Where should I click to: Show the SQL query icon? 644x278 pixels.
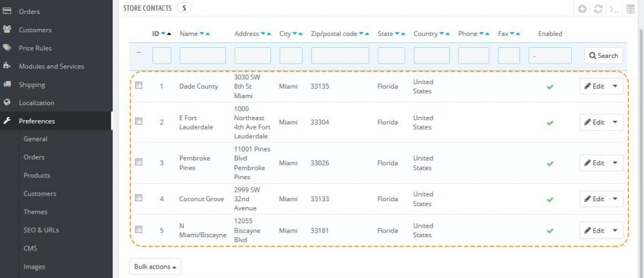pos(614,9)
